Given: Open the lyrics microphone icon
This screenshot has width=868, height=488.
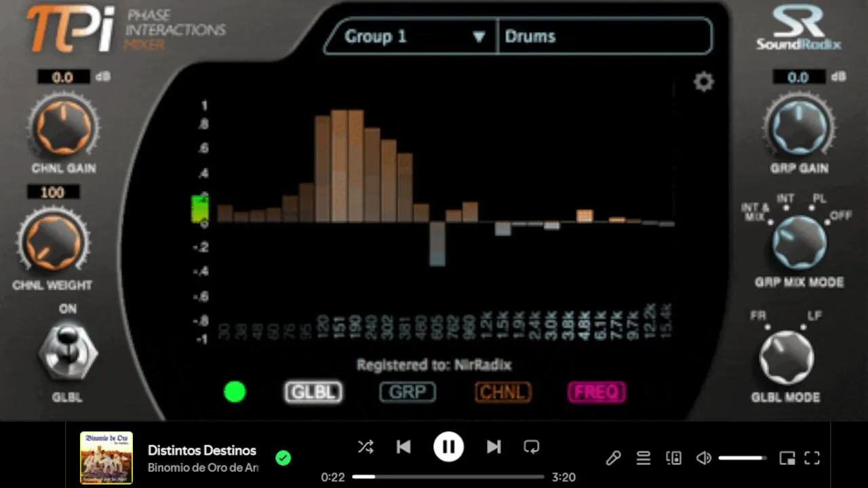Looking at the screenshot, I should pyautogui.click(x=613, y=458).
